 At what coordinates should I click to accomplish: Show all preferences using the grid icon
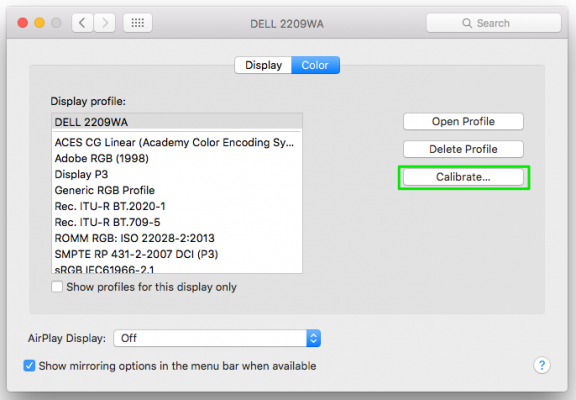click(x=138, y=23)
